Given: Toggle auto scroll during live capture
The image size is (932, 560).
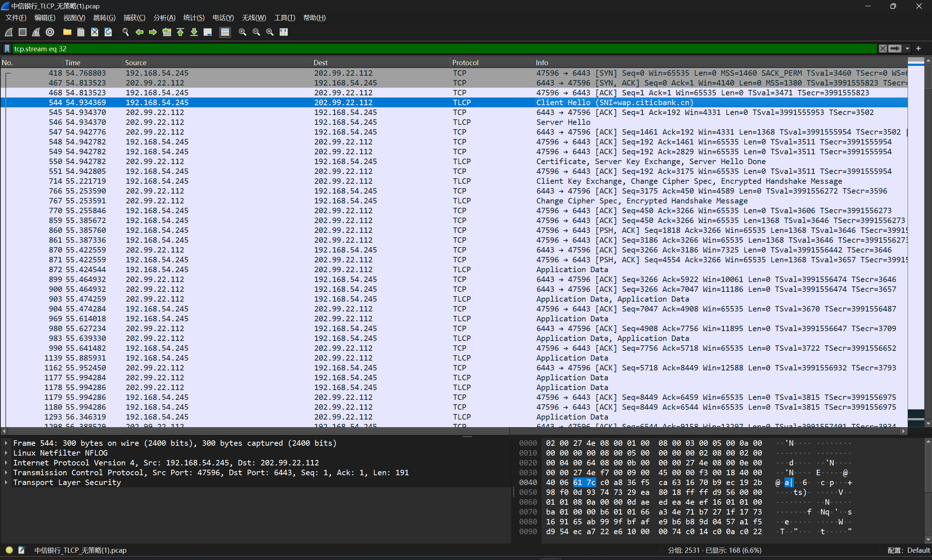Looking at the screenshot, I should (208, 32).
